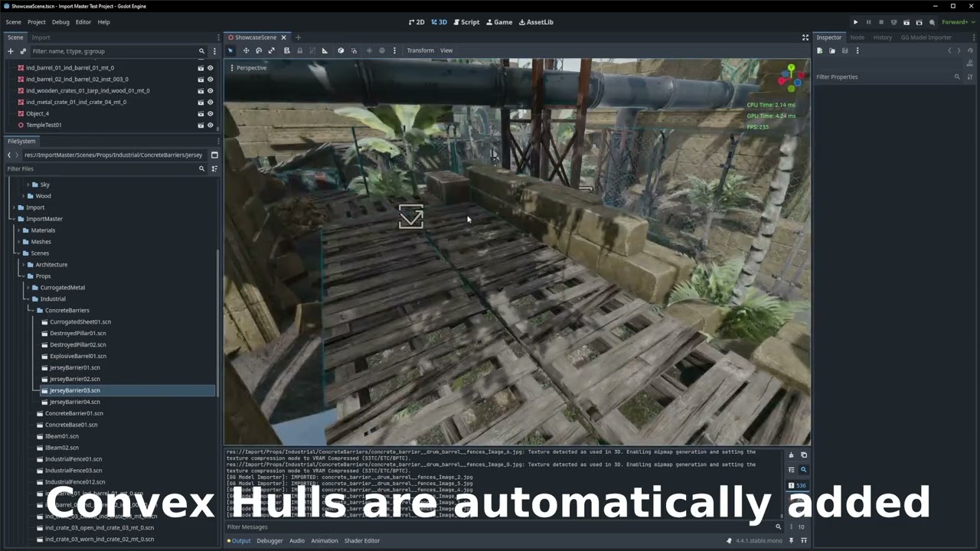Switch to Script workspace

pyautogui.click(x=465, y=22)
